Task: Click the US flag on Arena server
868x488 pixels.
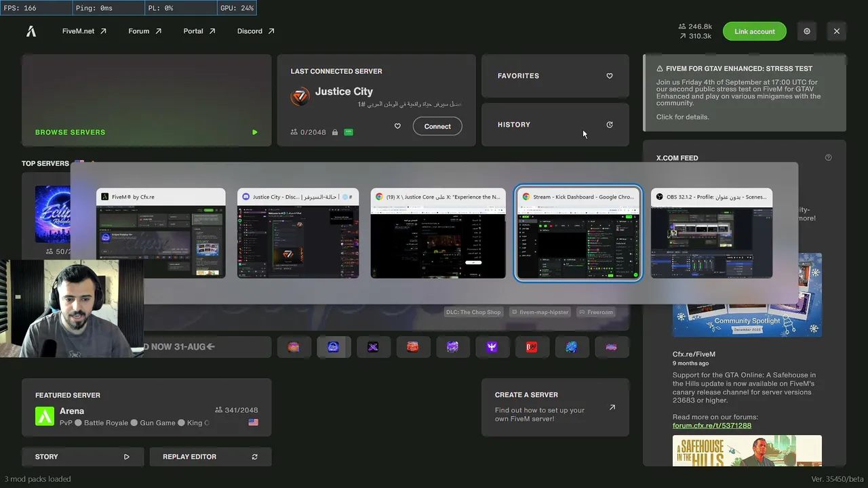Action: tap(253, 422)
